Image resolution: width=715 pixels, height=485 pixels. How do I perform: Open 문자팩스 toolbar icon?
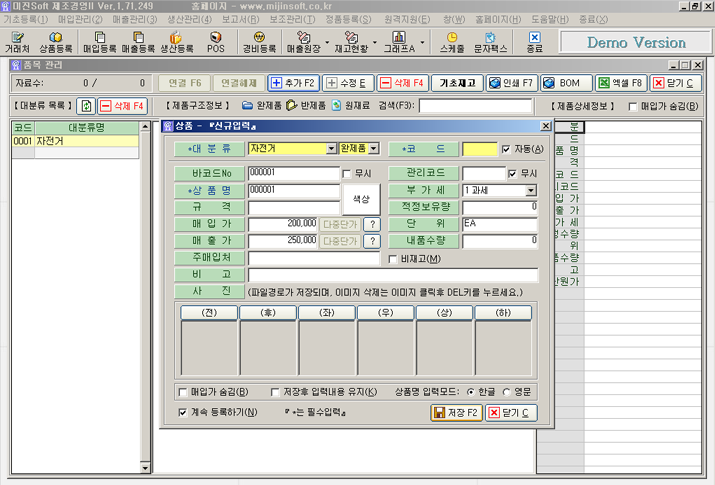click(490, 42)
